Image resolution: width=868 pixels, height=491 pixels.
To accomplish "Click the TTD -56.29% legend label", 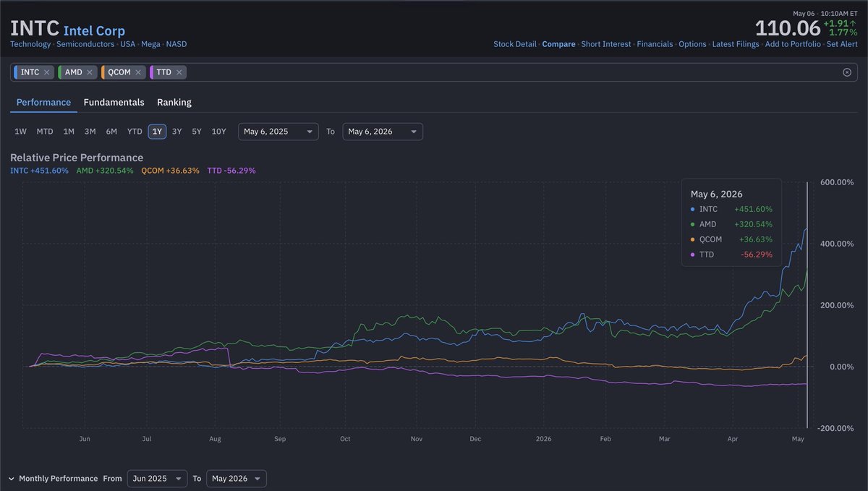I will (x=231, y=171).
